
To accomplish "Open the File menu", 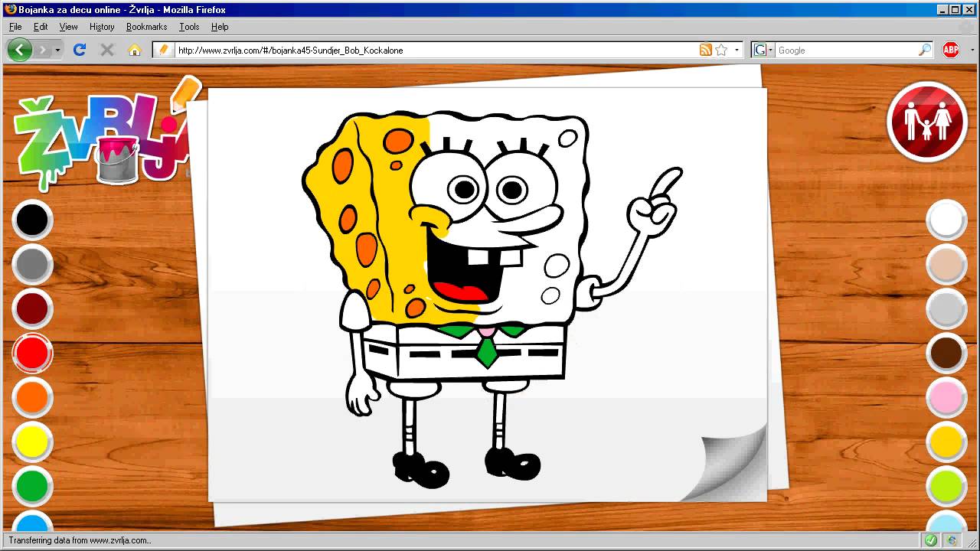I will [x=15, y=27].
